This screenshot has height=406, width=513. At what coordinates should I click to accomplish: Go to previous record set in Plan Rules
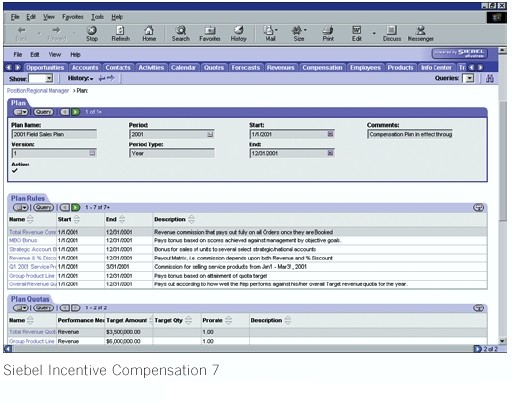point(65,208)
